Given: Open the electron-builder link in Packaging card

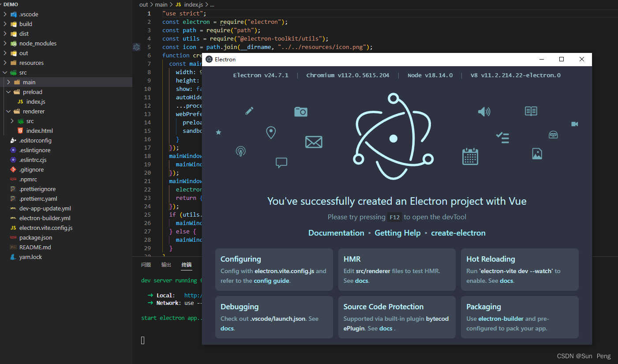Looking at the screenshot, I should (501, 319).
